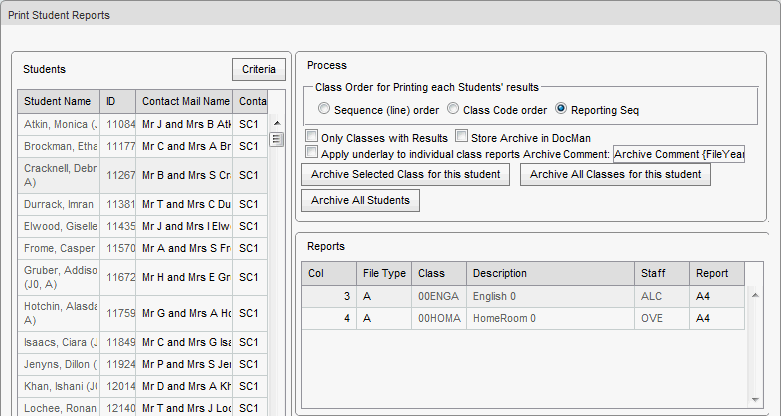Select the 00HOMA class report row
Image resolution: width=781 pixels, height=416 pixels.
[x=523, y=318]
